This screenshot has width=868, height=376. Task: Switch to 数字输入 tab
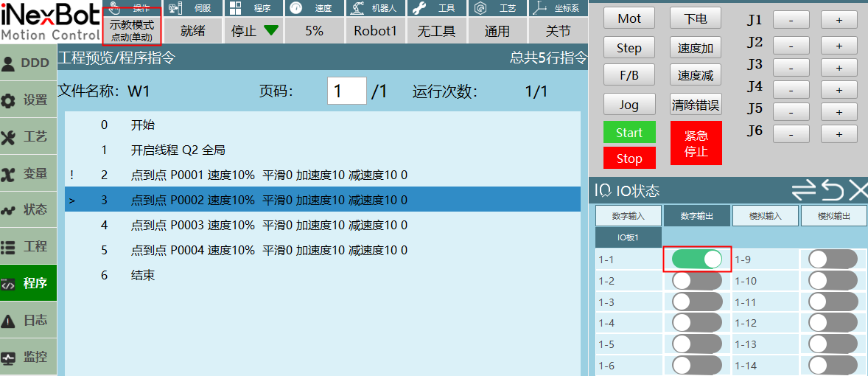pyautogui.click(x=629, y=215)
